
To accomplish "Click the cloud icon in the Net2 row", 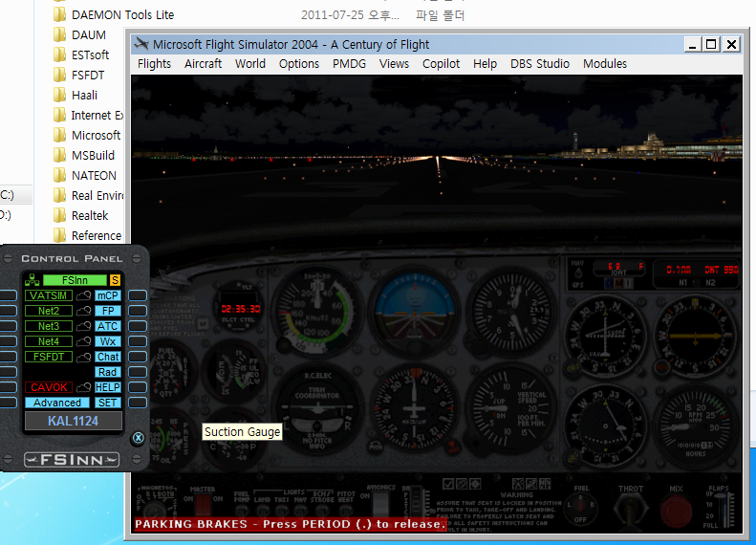I will click(83, 311).
